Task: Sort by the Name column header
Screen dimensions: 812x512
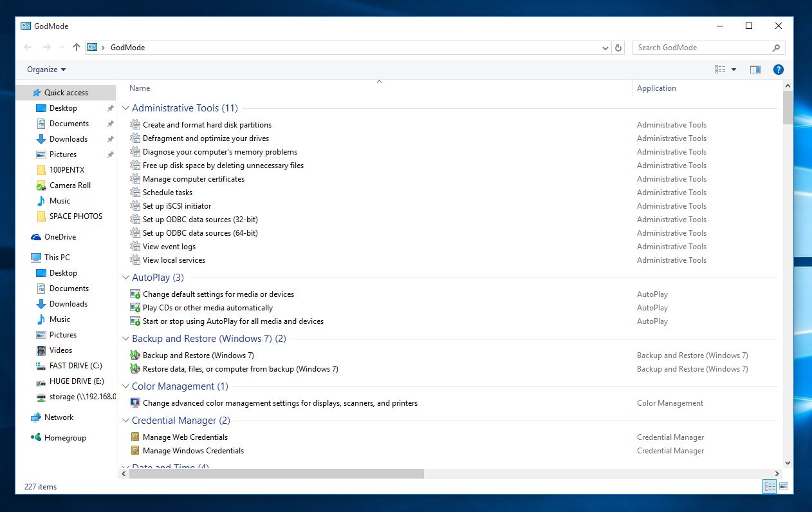Action: (x=140, y=88)
